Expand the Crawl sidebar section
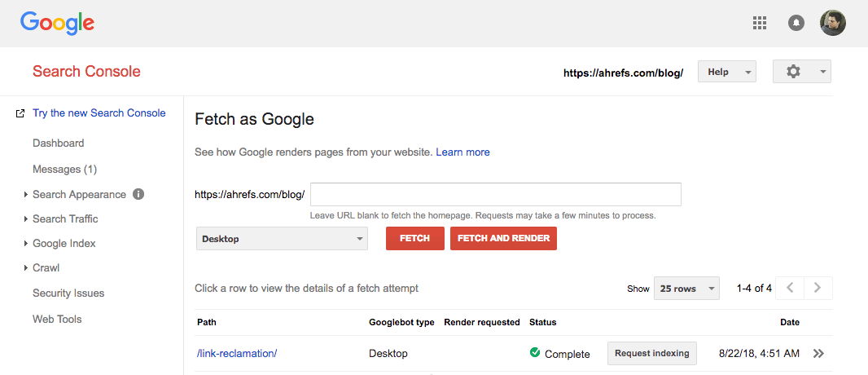This screenshot has height=375, width=868. tap(46, 267)
